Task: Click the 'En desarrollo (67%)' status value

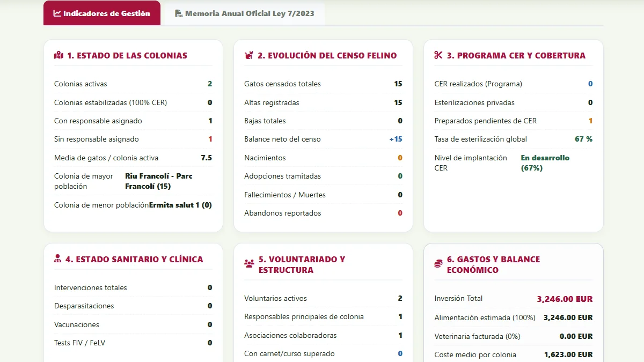Action: point(545,162)
